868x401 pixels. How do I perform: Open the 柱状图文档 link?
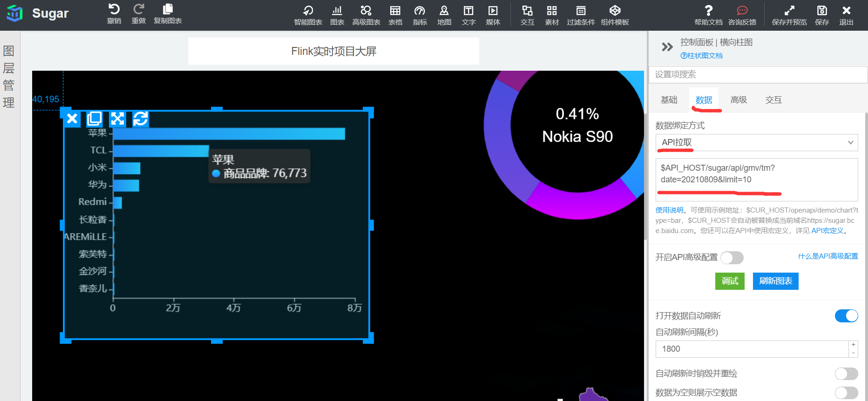pyautogui.click(x=702, y=56)
